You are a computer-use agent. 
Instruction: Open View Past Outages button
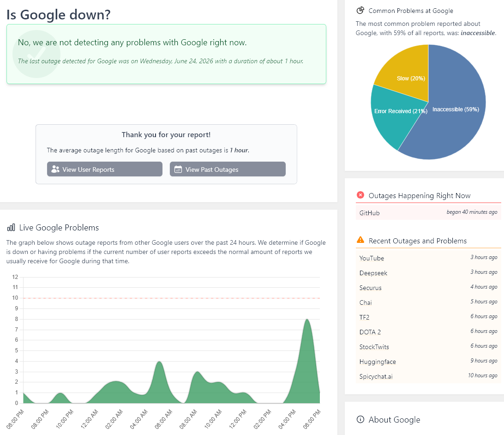pyautogui.click(x=228, y=169)
